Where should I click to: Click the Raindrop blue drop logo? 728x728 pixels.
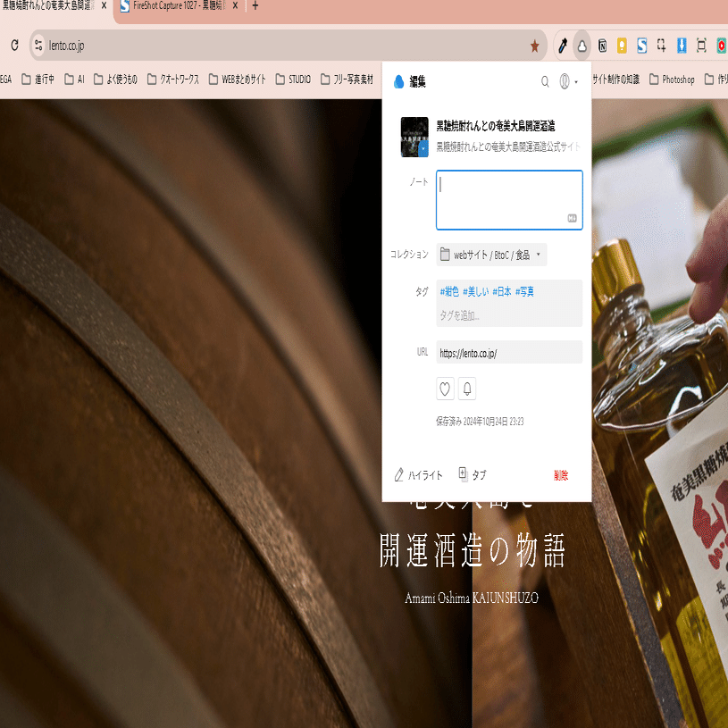[398, 81]
